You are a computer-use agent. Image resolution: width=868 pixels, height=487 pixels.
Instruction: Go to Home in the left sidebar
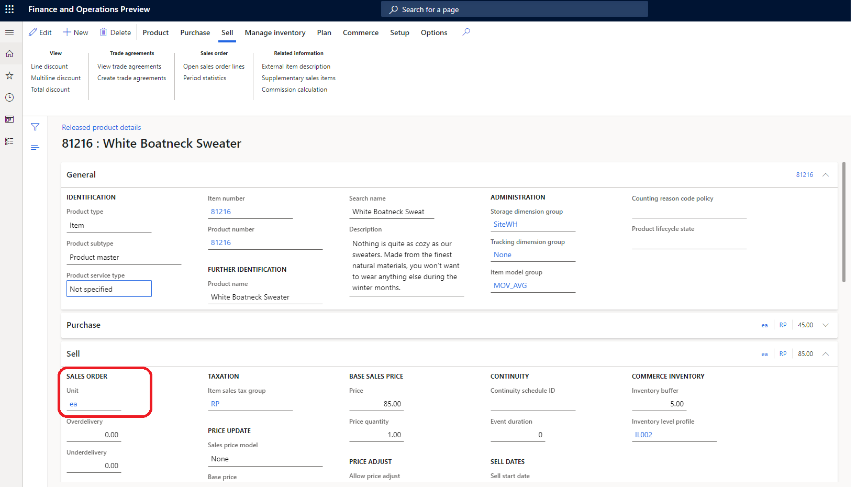click(9, 54)
